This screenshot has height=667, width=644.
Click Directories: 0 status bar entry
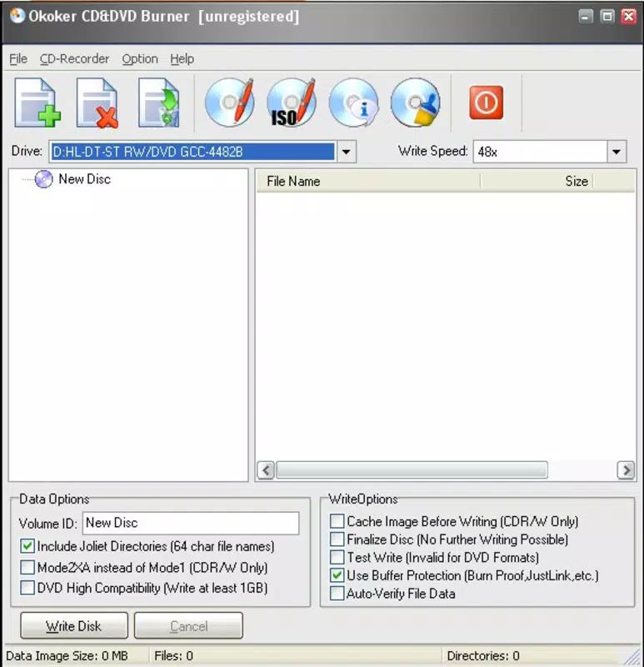click(x=483, y=655)
